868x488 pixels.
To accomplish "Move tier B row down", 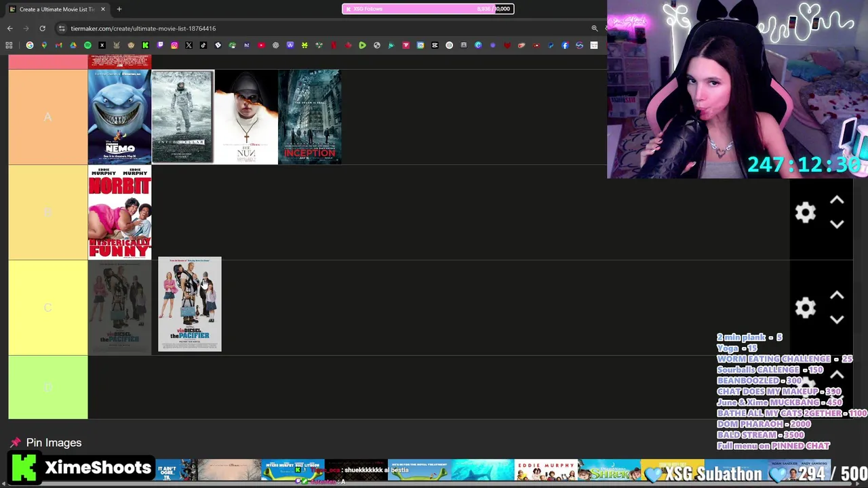I will coord(837,224).
